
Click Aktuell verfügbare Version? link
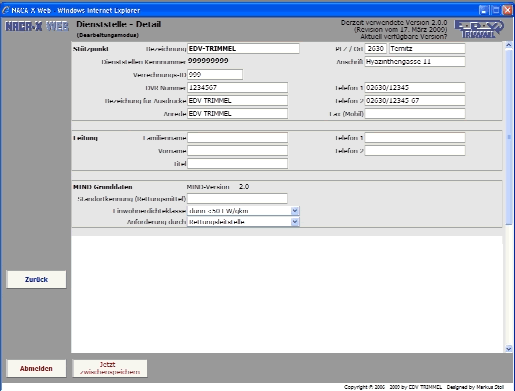pyautogui.click(x=403, y=37)
